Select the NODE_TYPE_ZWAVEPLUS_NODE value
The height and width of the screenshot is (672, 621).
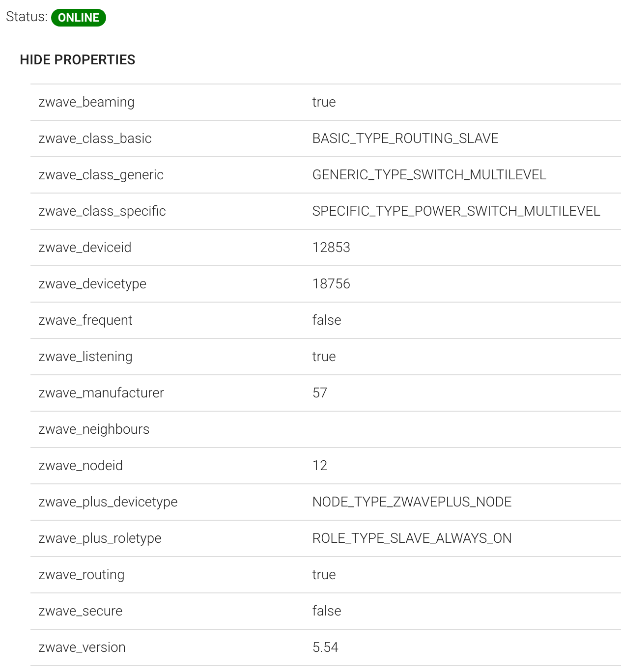(412, 502)
